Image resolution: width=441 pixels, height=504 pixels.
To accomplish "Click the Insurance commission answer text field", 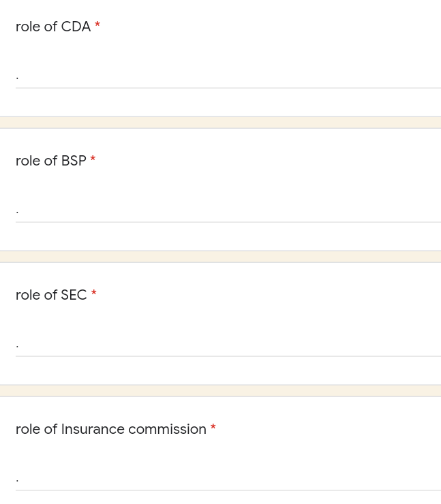I will 228,480.
